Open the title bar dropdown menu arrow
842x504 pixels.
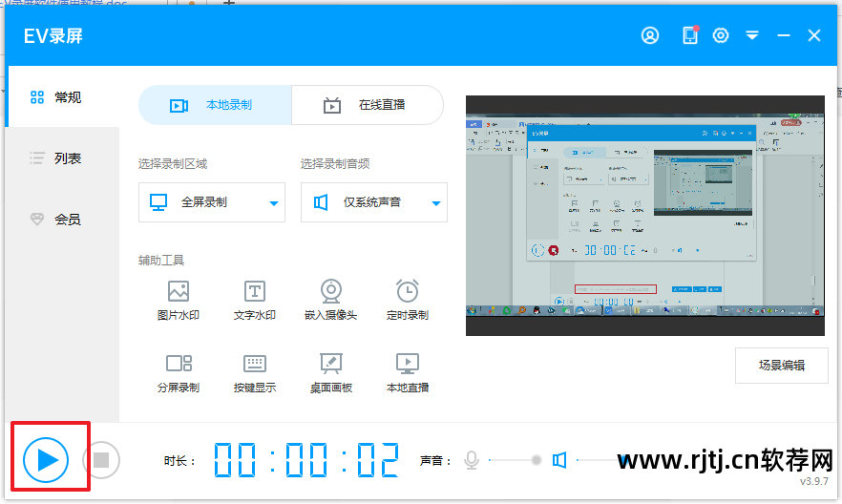[x=752, y=35]
